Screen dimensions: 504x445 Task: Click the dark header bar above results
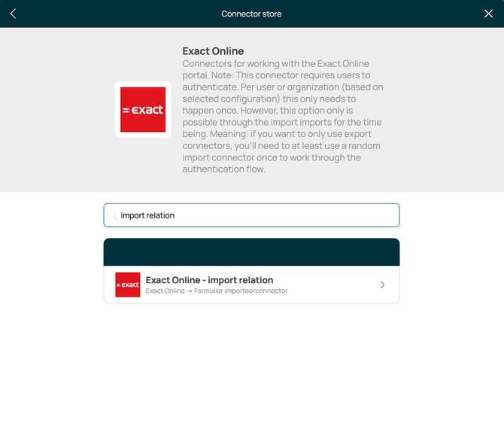point(251,251)
